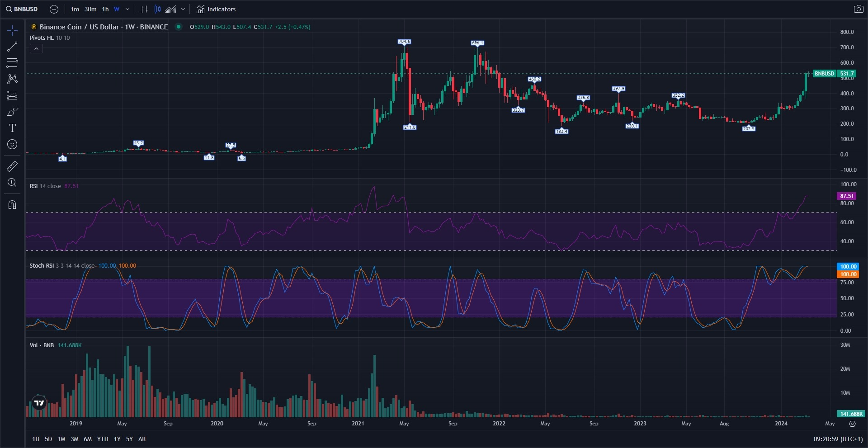
Task: Select the horizontal lines tool
Action: point(12,63)
